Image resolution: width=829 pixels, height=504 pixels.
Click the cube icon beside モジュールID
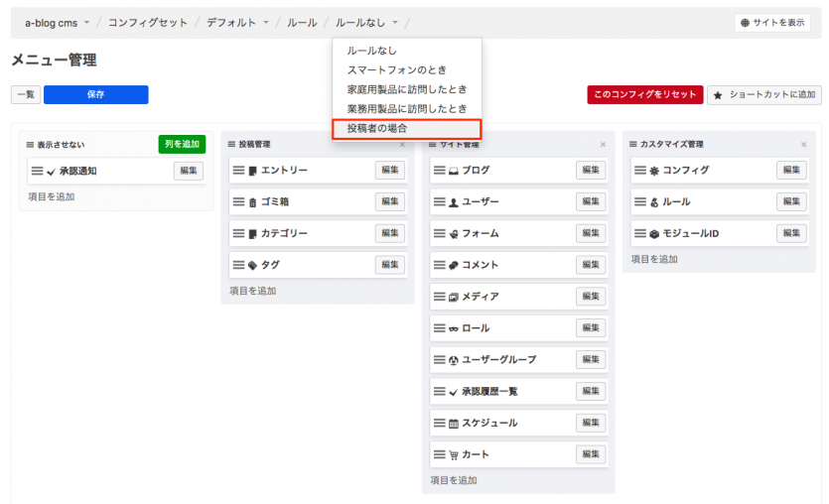click(x=653, y=234)
